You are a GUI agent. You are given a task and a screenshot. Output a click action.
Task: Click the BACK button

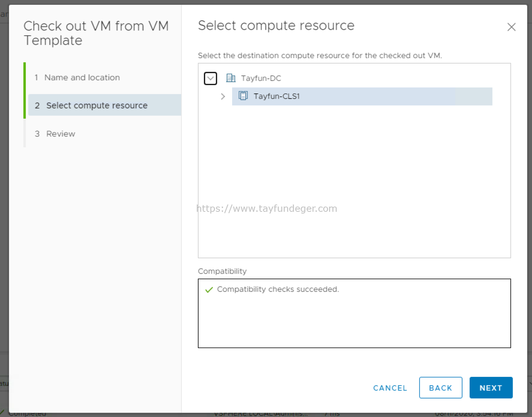coord(441,388)
